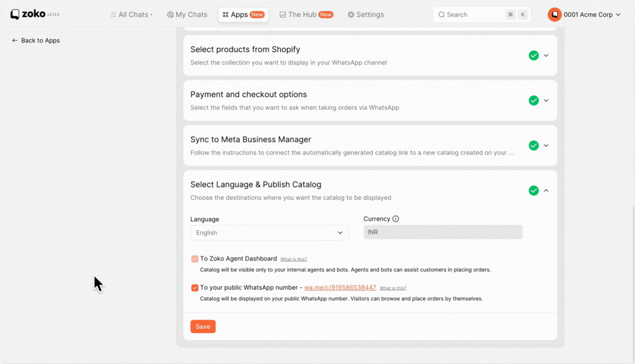The width and height of the screenshot is (635, 364).
Task: Click the search magnifier icon
Action: [441, 15]
